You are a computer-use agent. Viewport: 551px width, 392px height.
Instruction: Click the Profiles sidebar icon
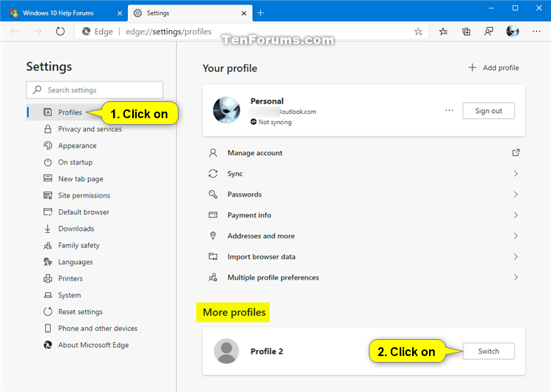click(x=48, y=112)
